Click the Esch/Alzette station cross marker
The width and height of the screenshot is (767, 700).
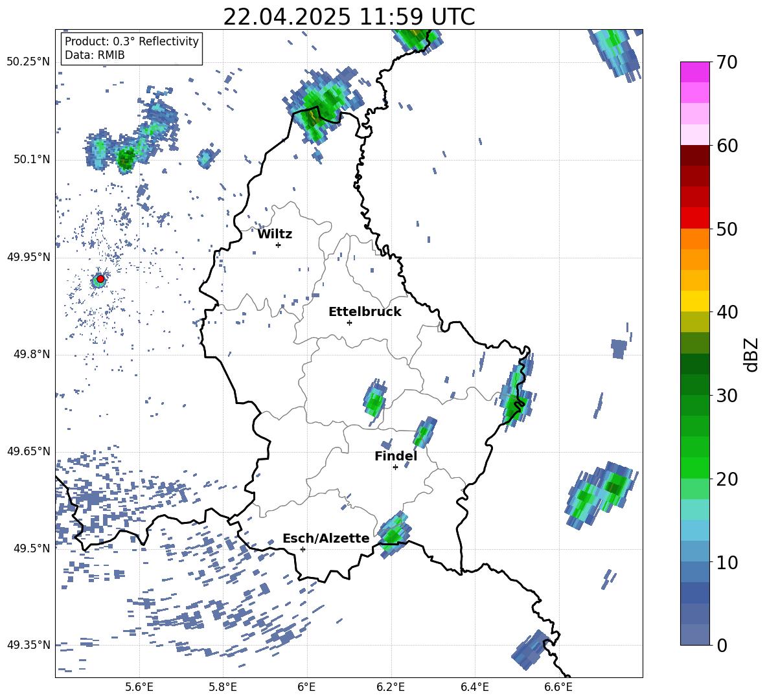tap(303, 549)
